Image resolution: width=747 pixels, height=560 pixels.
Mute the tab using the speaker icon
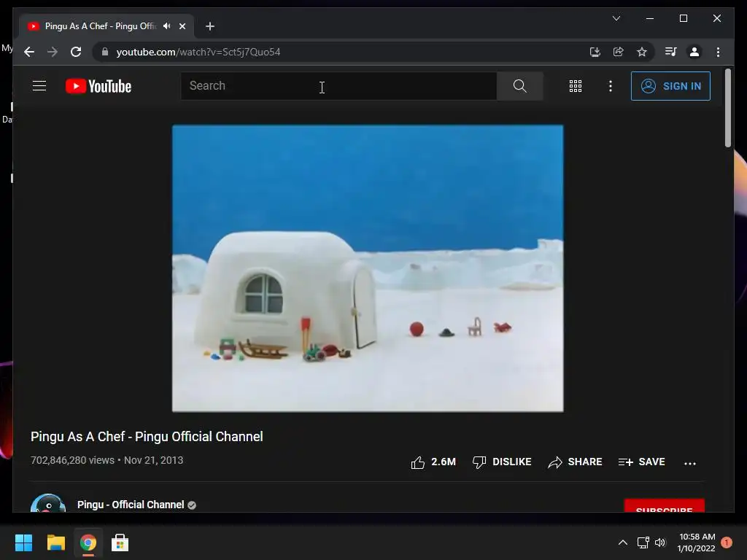point(167,26)
